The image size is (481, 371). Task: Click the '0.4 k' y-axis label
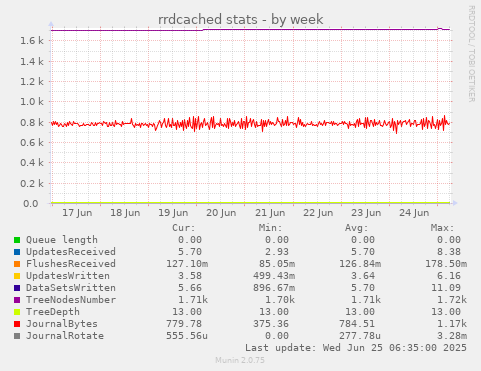32,163
